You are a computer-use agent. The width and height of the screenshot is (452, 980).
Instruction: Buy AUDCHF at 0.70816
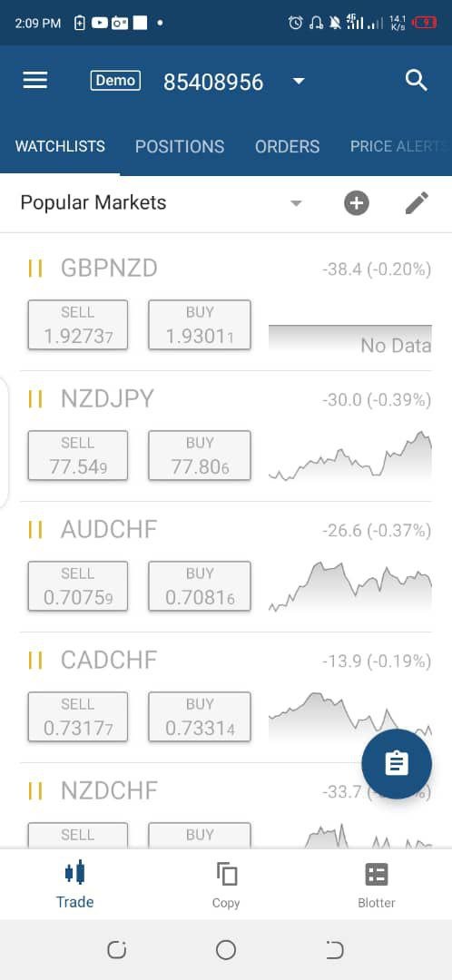(200, 585)
